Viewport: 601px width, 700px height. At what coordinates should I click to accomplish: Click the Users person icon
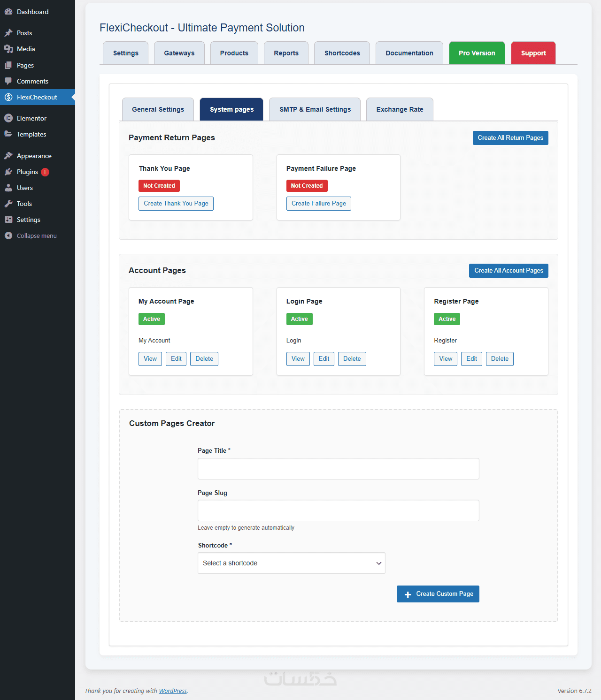[x=8, y=188]
